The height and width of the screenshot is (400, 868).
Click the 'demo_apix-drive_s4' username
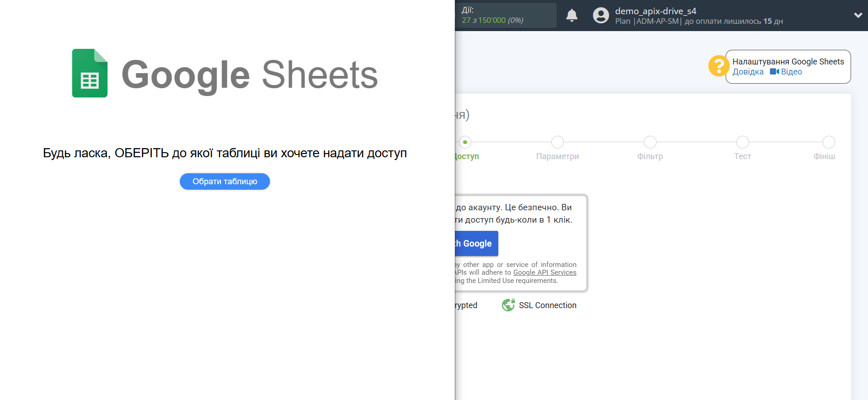tap(655, 11)
